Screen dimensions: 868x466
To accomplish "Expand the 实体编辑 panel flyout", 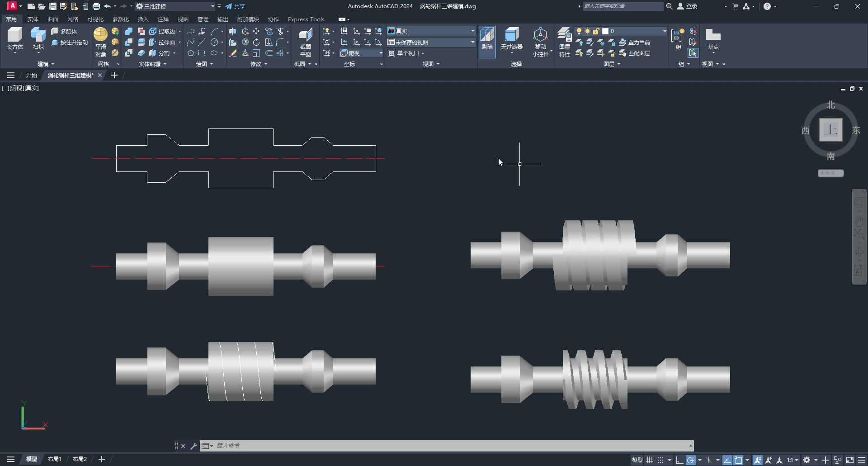I will tap(152, 64).
